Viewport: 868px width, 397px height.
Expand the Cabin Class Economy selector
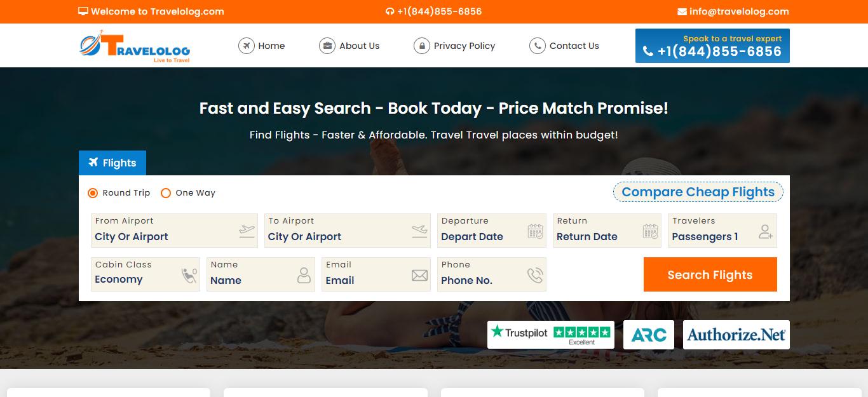[x=145, y=275]
